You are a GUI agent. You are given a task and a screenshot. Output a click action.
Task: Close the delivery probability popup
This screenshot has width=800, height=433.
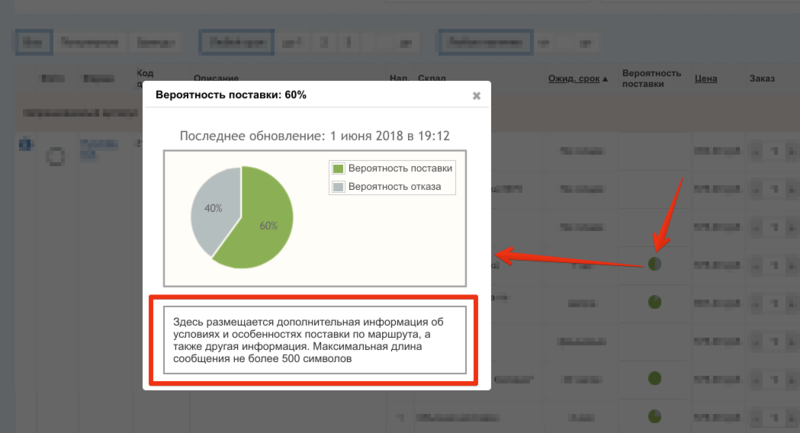point(476,96)
